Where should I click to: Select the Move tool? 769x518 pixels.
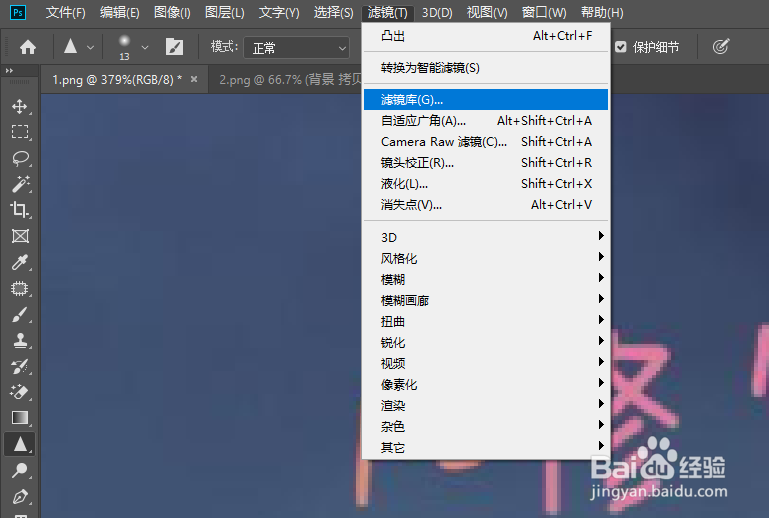(x=20, y=106)
